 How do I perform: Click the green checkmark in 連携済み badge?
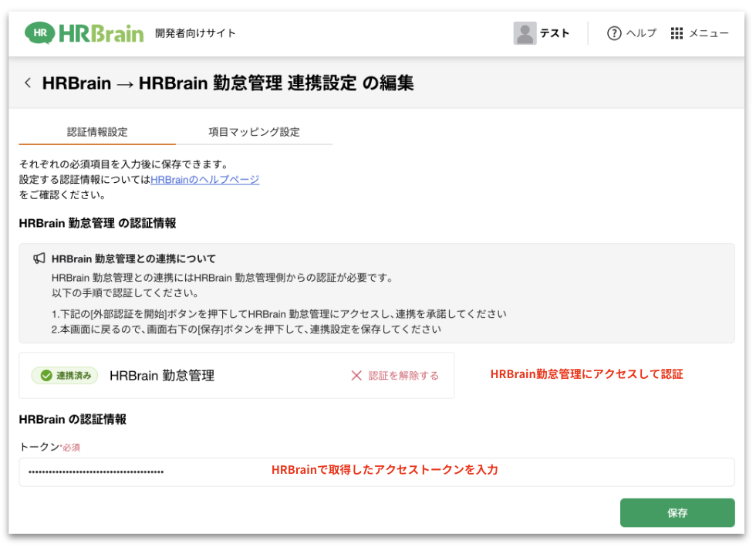46,376
